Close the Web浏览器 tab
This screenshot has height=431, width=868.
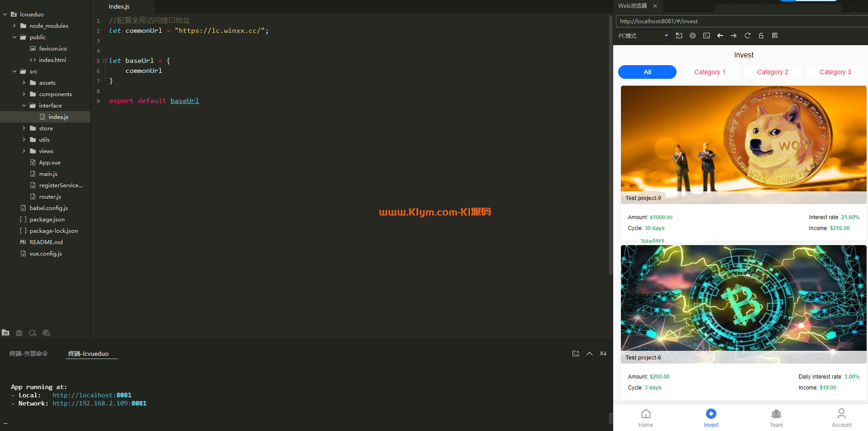point(655,6)
